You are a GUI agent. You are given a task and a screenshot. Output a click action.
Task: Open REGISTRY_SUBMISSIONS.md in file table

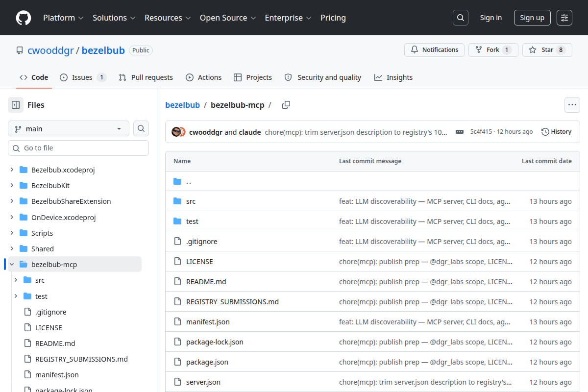232,302
